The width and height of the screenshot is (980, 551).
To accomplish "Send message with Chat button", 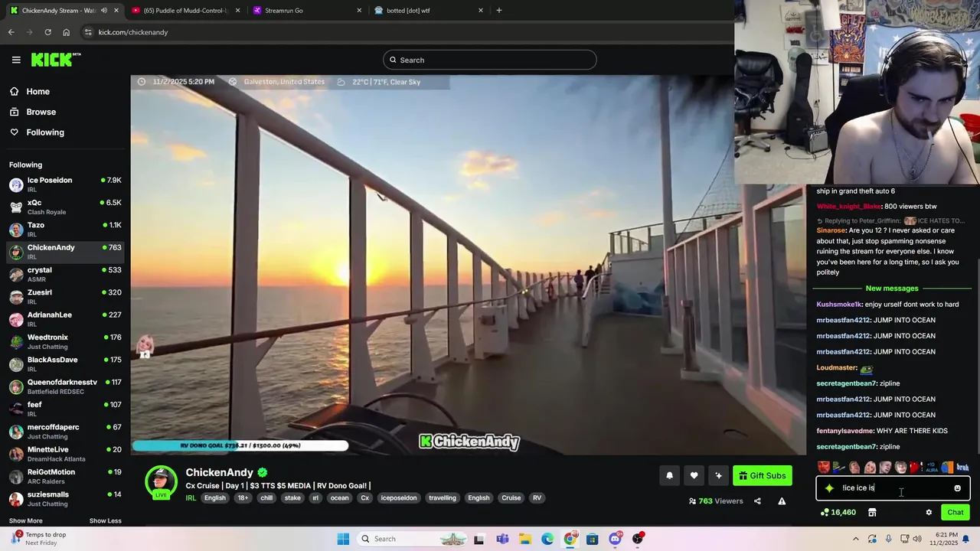I will (x=955, y=513).
